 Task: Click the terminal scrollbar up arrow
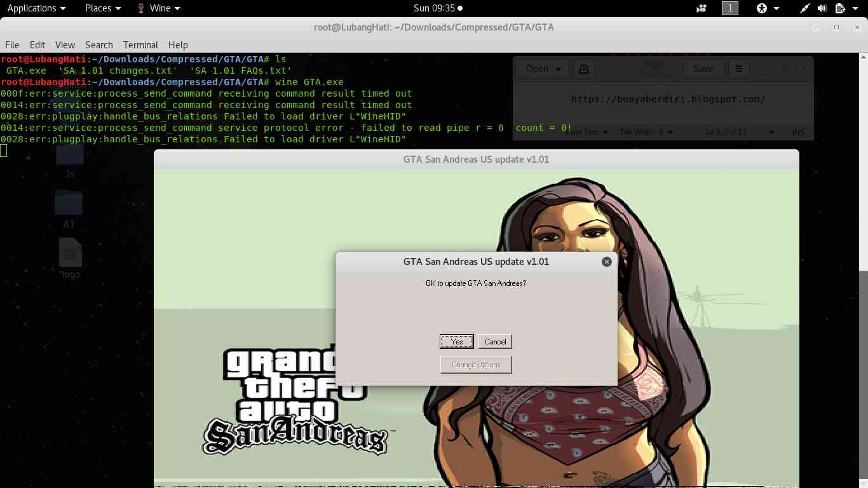[x=863, y=57]
